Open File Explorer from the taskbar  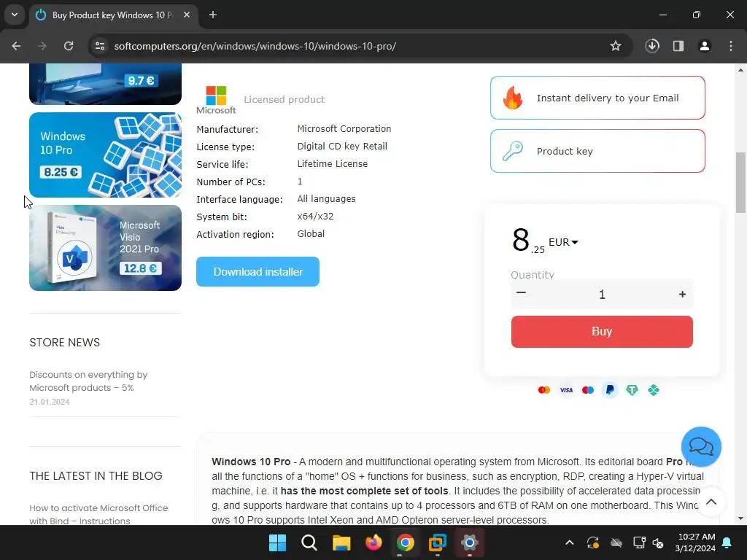click(341, 542)
